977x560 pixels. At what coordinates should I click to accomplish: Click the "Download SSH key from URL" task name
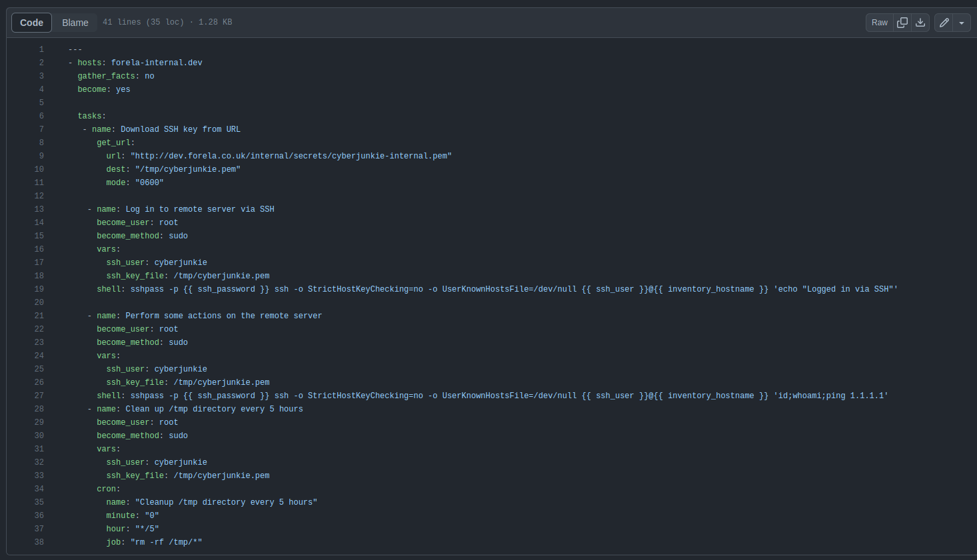[x=180, y=129]
